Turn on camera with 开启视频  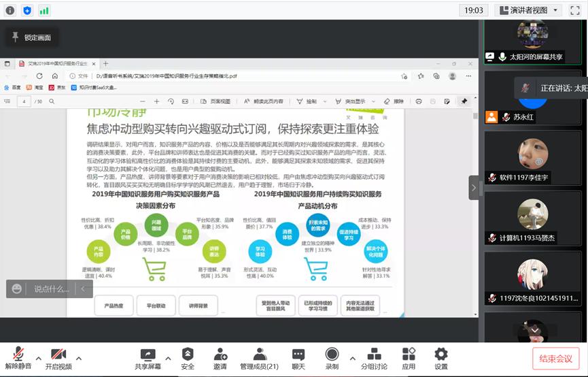(58, 359)
